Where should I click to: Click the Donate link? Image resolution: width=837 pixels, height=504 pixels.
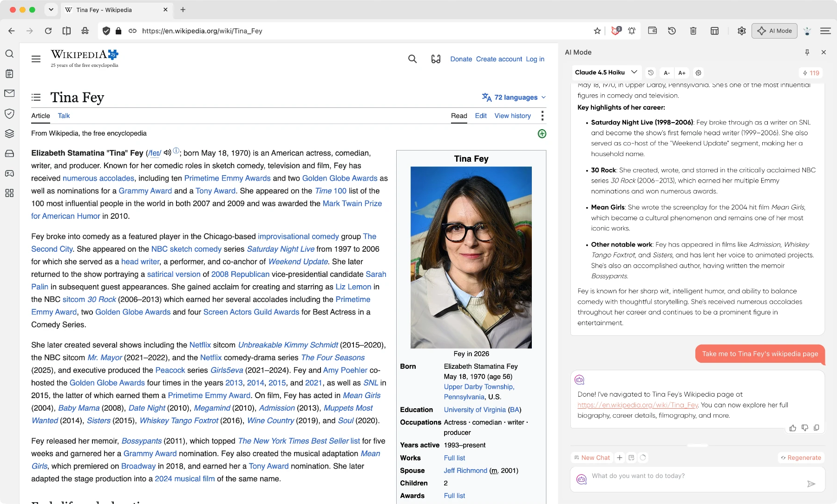point(461,59)
